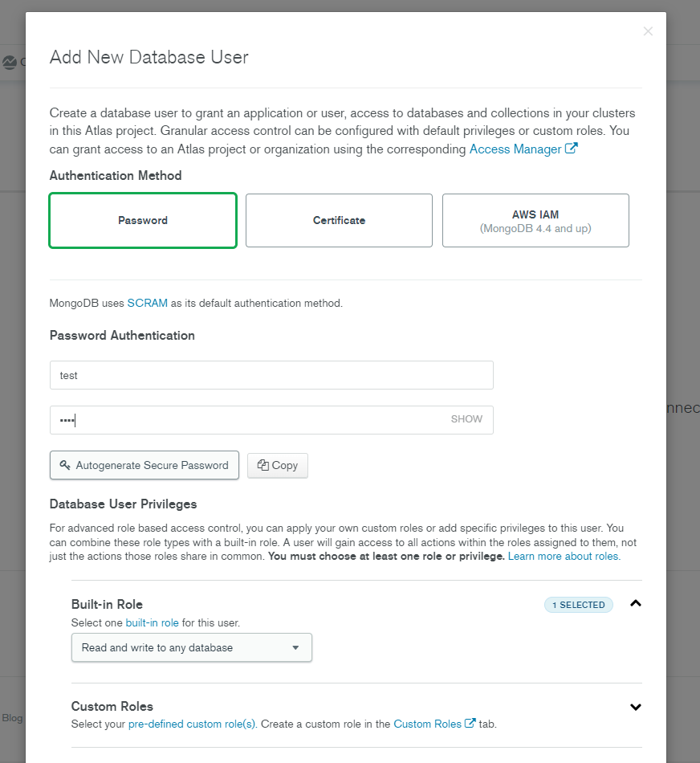Click the Built-in Role heading
This screenshot has height=763, width=700.
107,604
